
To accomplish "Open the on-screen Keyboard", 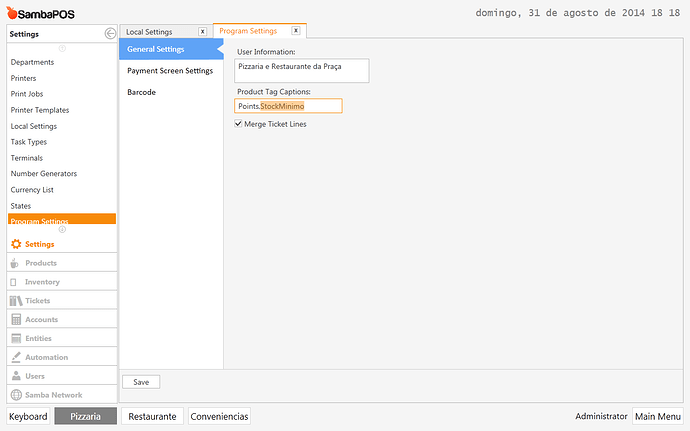I will (28, 416).
